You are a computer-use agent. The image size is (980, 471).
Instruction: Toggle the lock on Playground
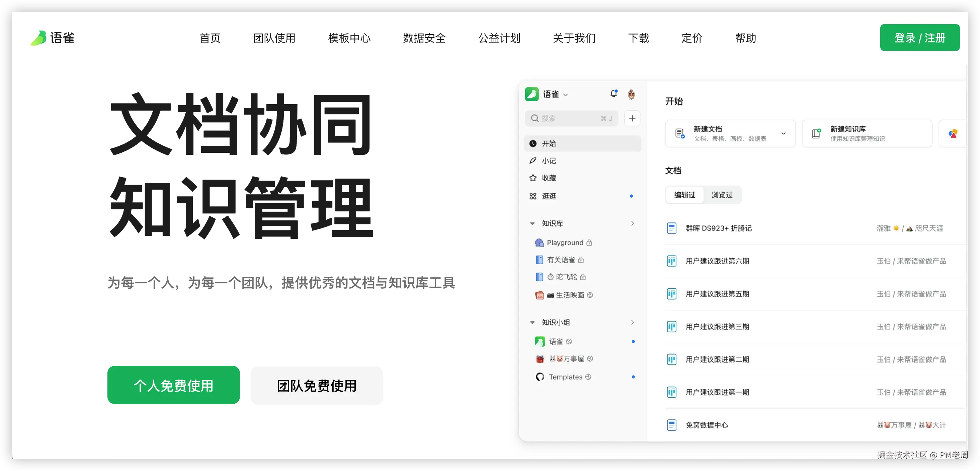click(589, 243)
